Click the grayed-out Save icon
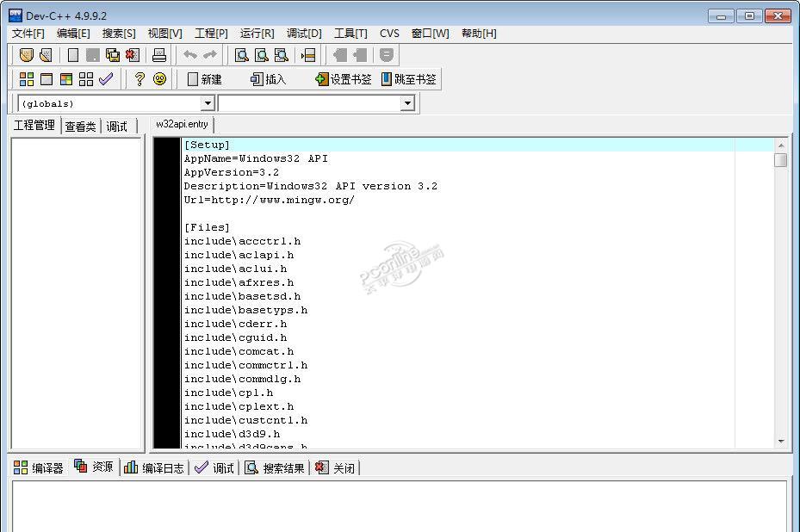The image size is (800, 532). point(92,55)
